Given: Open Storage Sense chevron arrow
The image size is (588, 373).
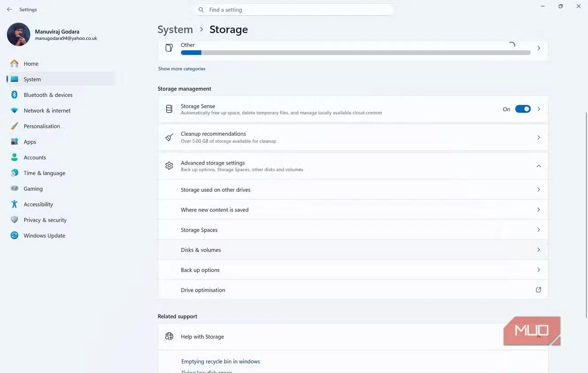Looking at the screenshot, I should tap(538, 109).
